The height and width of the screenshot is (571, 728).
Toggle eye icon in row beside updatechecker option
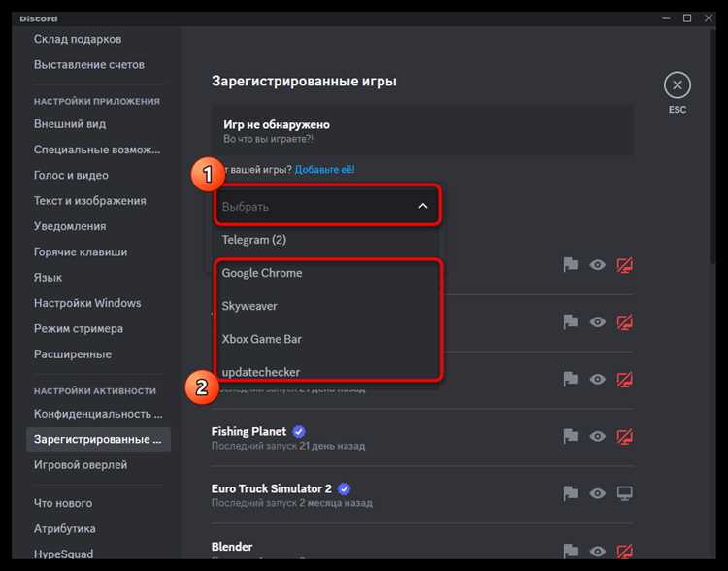coord(598,379)
